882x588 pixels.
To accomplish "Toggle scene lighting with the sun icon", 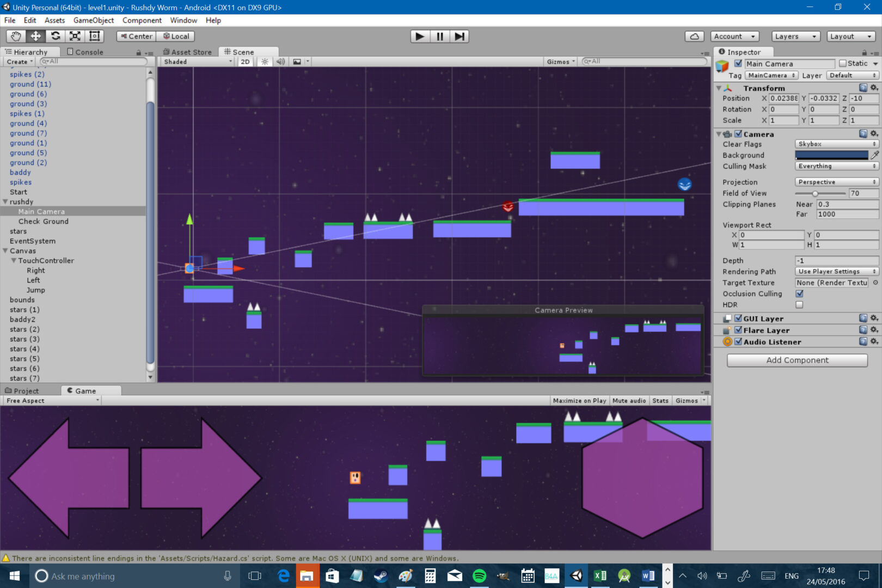I will [x=264, y=61].
